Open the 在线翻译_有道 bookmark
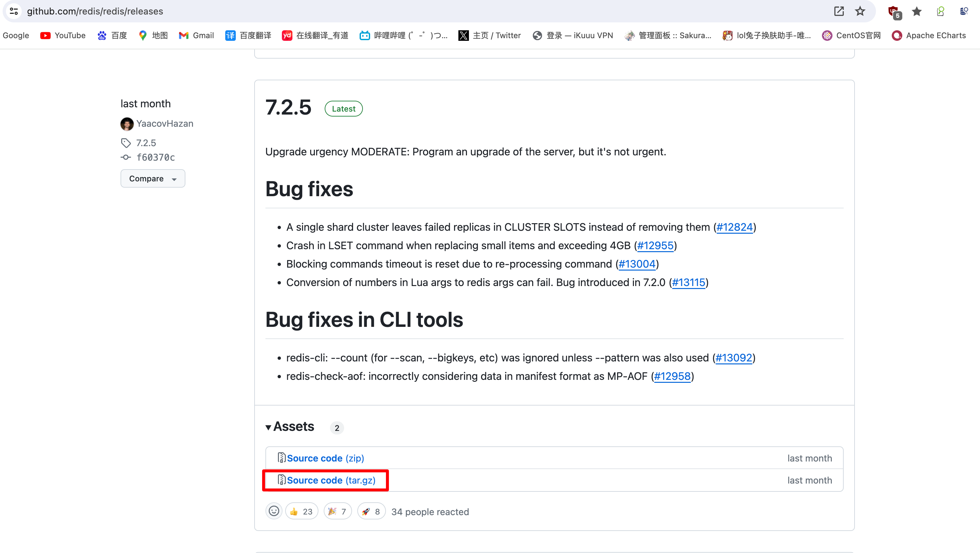This screenshot has width=980, height=553. pyautogui.click(x=315, y=35)
